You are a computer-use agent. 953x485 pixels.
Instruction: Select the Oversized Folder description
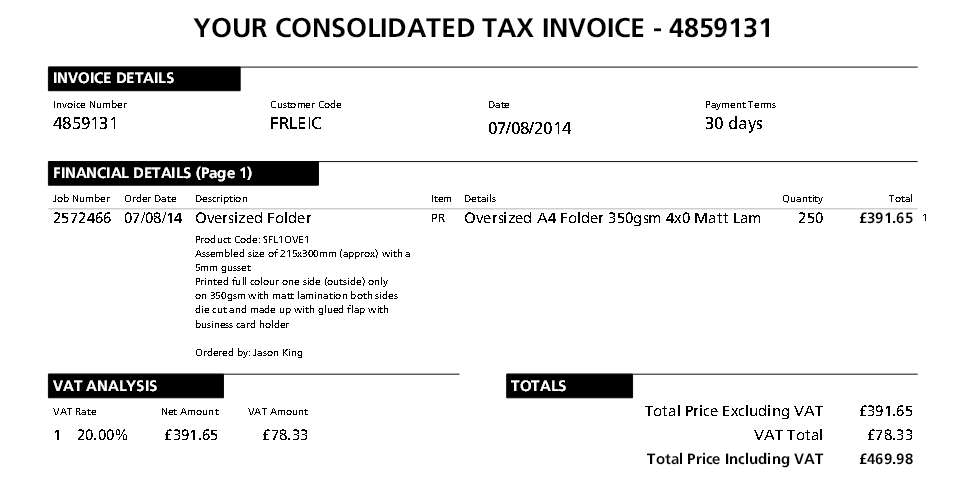pos(253,218)
